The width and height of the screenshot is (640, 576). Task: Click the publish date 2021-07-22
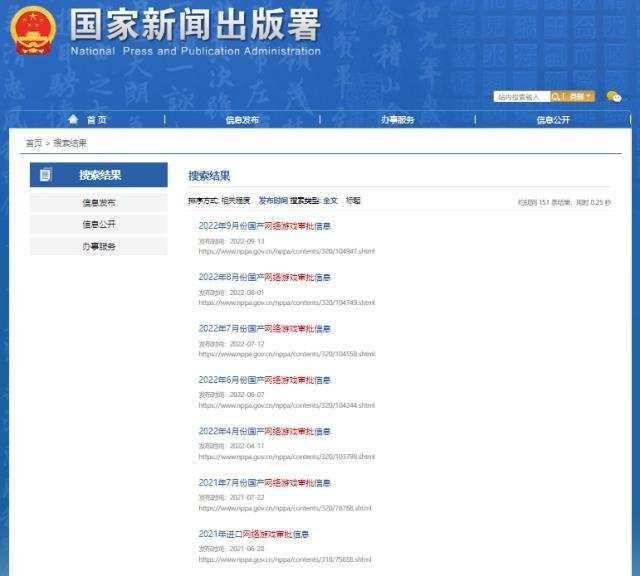[x=247, y=497]
